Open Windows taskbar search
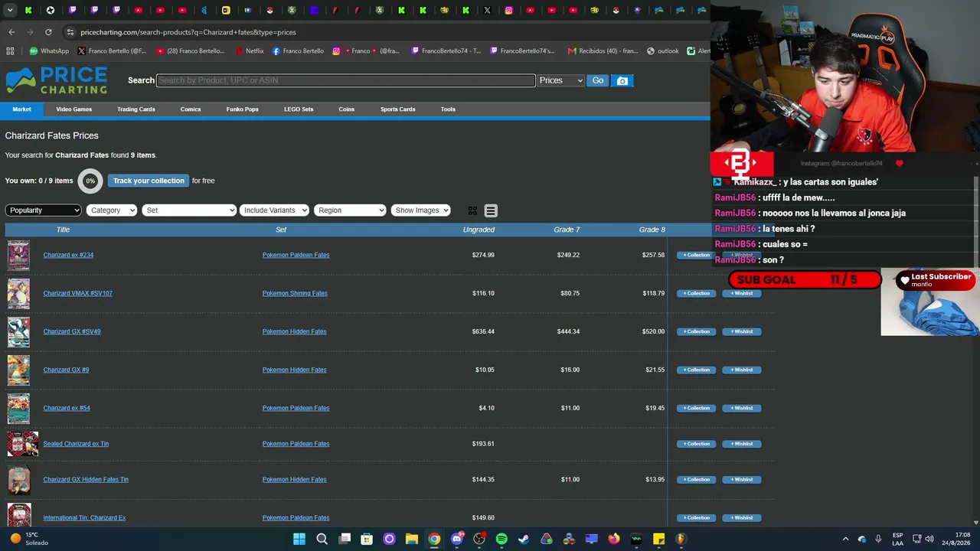 point(322,539)
